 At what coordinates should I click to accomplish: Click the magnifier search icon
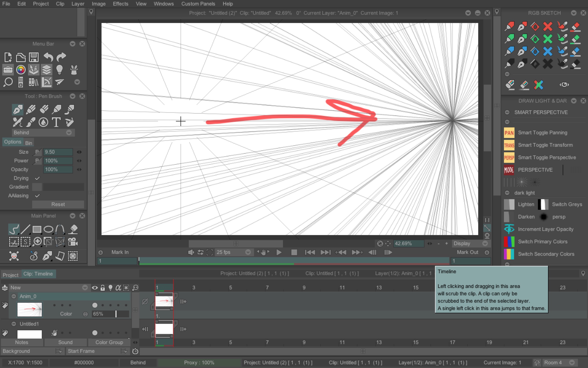[8, 82]
